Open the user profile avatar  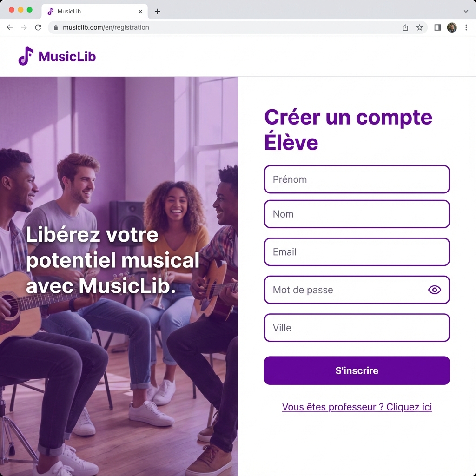coord(452,27)
